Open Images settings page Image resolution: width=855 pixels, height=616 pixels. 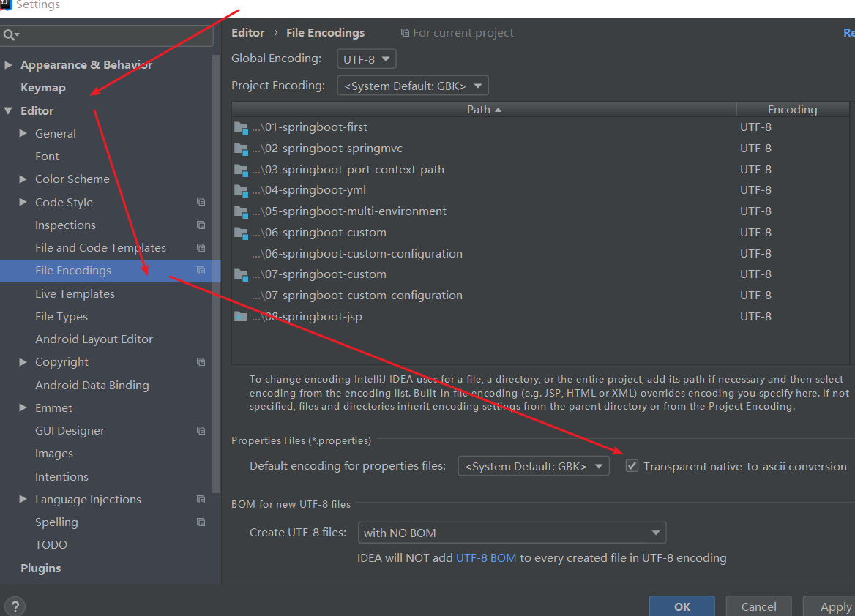54,454
